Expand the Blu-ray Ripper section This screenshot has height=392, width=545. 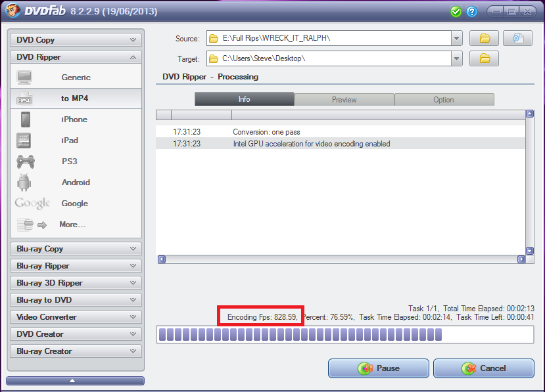tap(76, 266)
